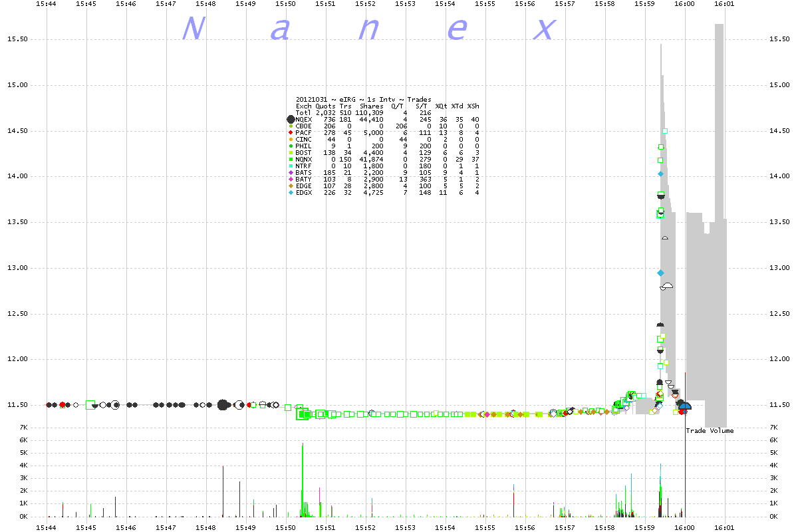The width and height of the screenshot is (798, 532).
Task: Click the NQNX shares value 41,874
Action: (372, 160)
